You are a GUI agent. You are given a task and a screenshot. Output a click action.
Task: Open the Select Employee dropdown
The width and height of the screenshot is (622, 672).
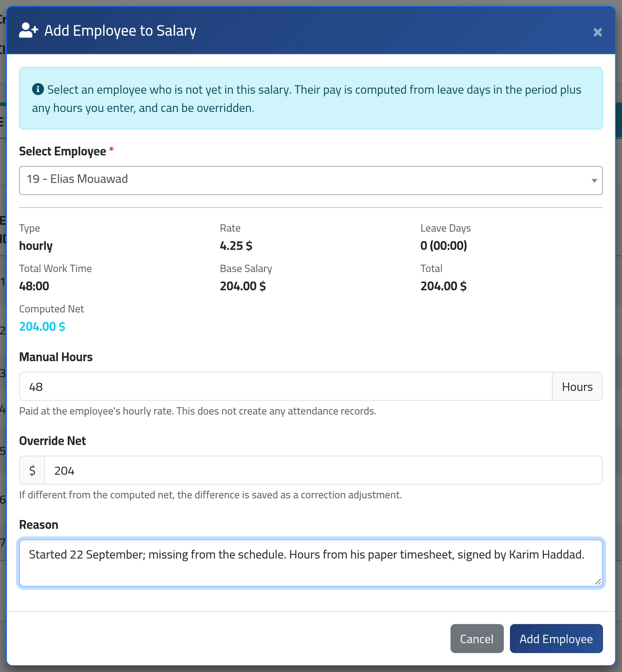pyautogui.click(x=311, y=180)
